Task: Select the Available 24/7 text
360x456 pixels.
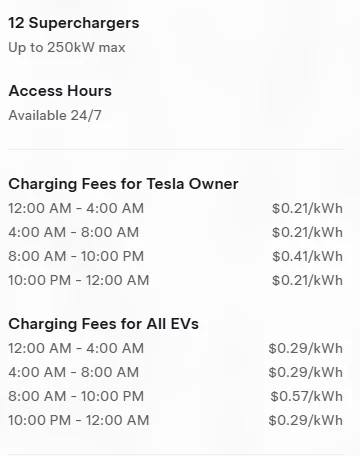Action: tap(55, 115)
